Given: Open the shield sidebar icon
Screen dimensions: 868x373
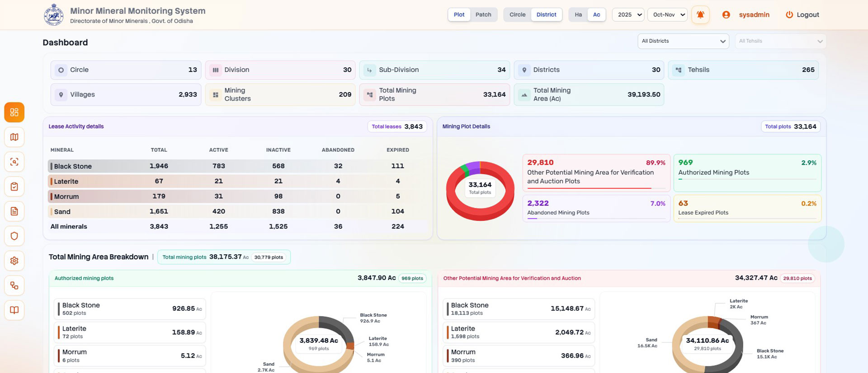Looking at the screenshot, I should tap(14, 236).
